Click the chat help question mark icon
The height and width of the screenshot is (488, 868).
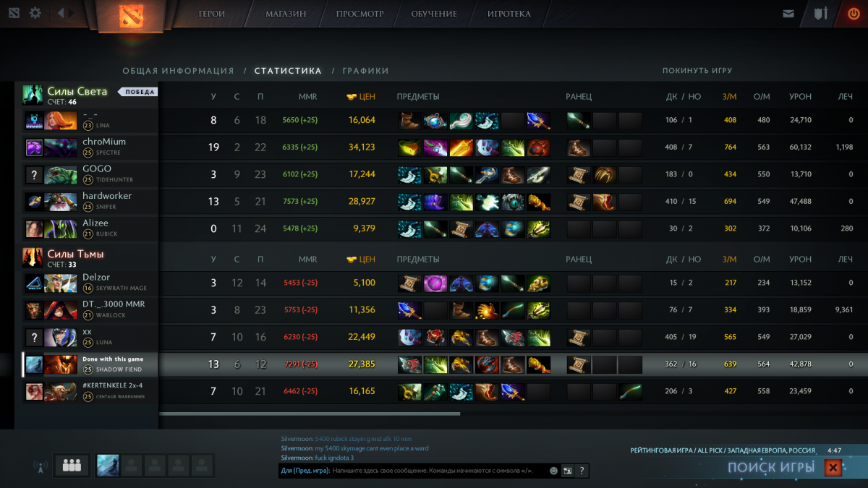point(582,471)
